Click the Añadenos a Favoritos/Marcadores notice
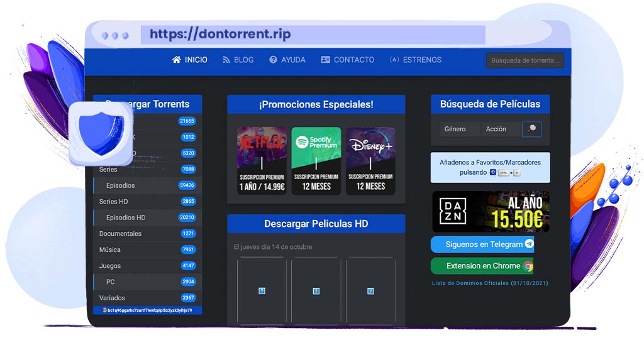This screenshot has width=644, height=340. pos(491,168)
